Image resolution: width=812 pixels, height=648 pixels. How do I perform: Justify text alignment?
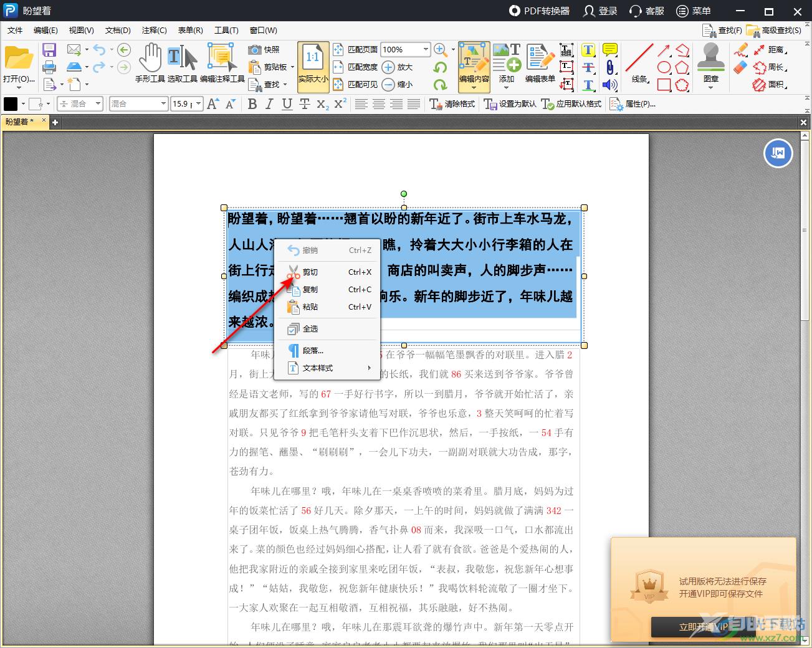pos(414,104)
